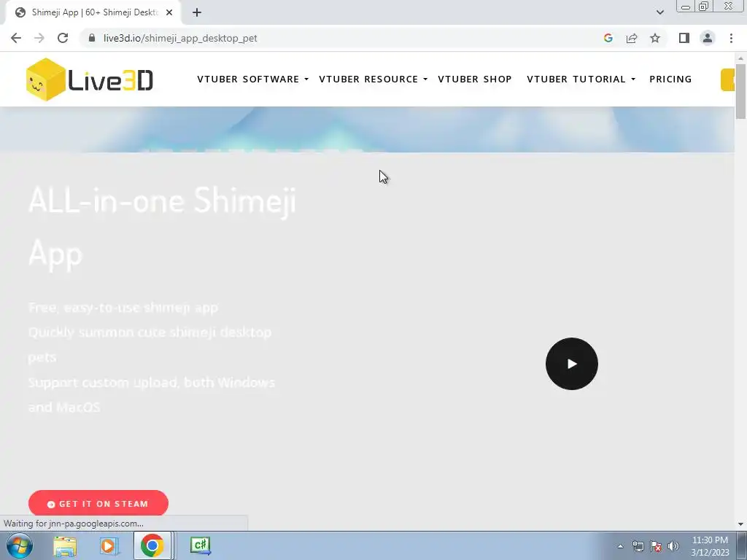Expand the VTUBER TUTORIAL menu

pos(581,79)
